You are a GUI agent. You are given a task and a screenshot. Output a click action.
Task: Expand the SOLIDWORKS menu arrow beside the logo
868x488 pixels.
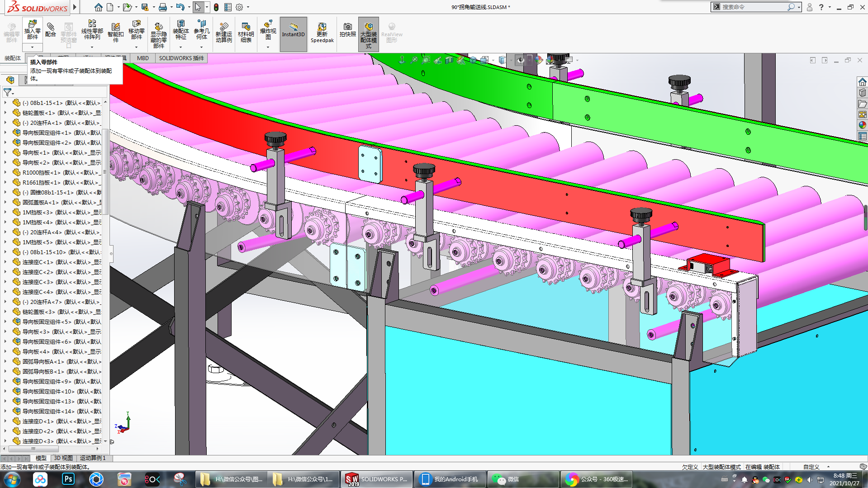(x=75, y=7)
